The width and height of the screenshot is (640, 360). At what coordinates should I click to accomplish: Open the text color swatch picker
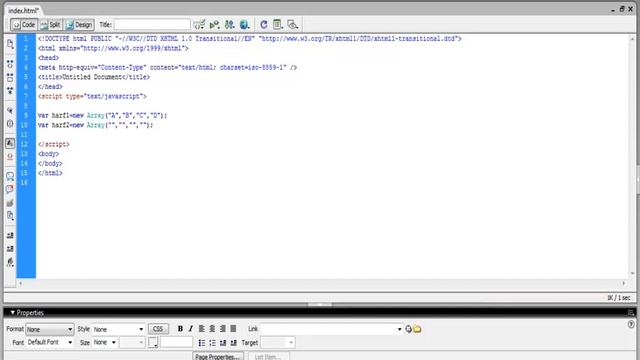[x=153, y=342]
